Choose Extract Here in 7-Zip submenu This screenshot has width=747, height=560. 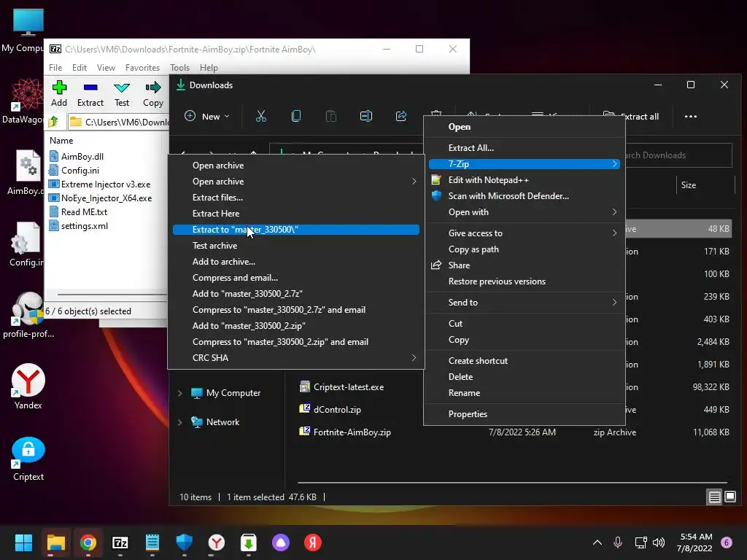(296, 214)
